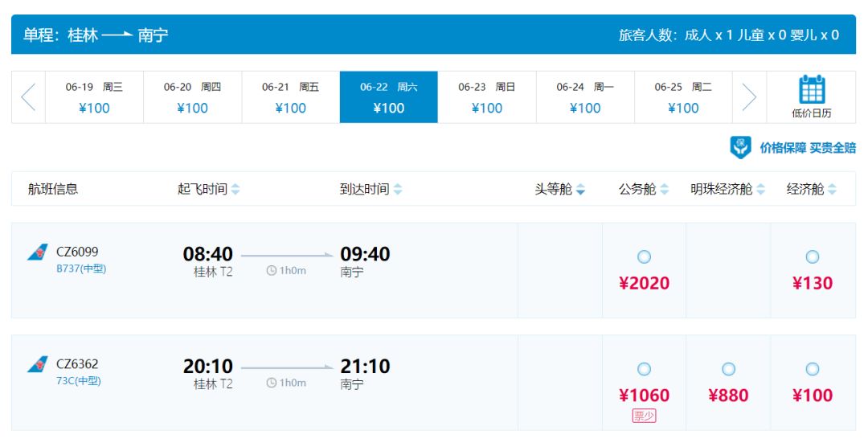This screenshot has height=447, width=868.
Task: Select the 06-21 周五 date tab
Action: click(291, 97)
